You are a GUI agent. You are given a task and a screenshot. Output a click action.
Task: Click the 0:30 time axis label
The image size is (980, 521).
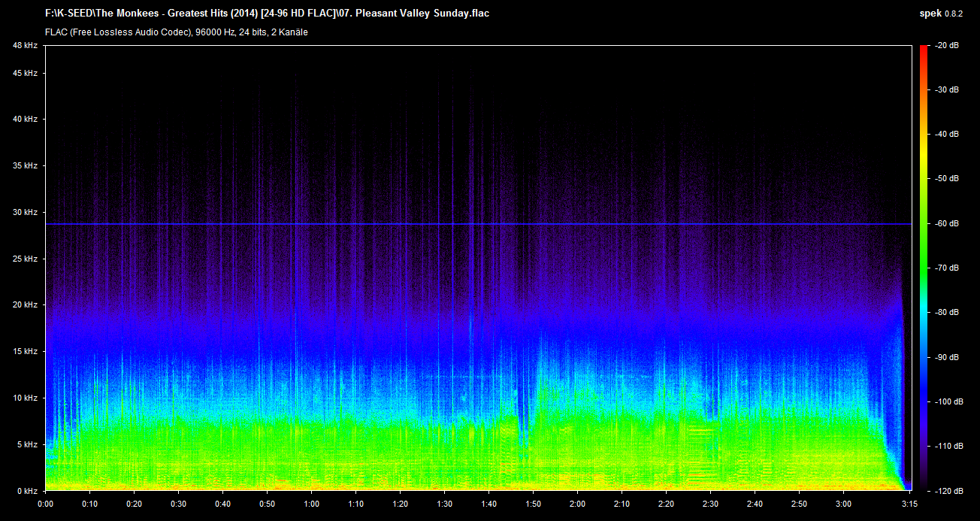tap(178, 504)
